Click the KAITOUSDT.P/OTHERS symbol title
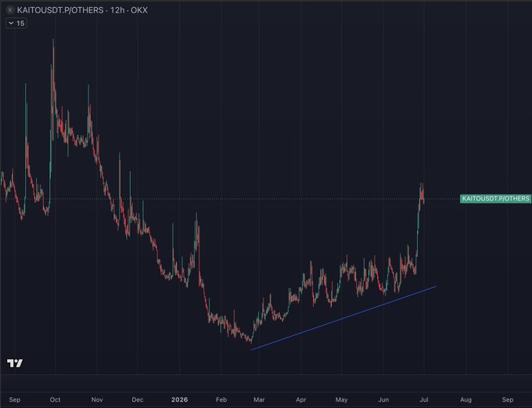 pyautogui.click(x=60, y=10)
